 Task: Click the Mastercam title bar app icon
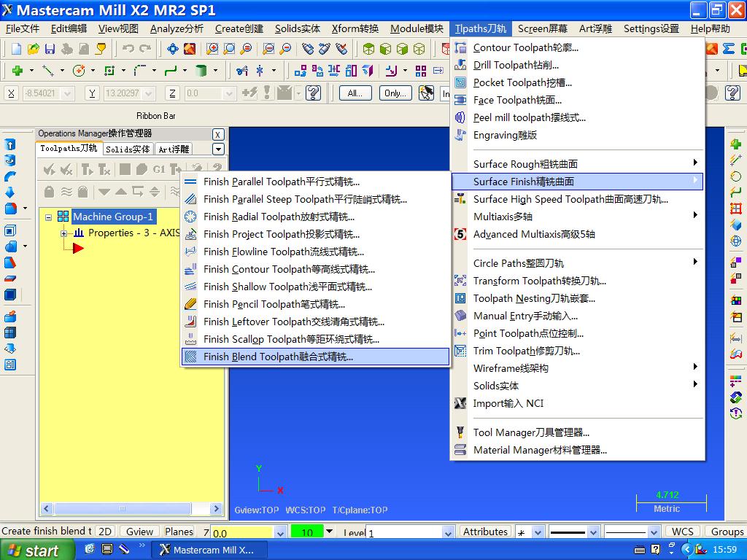(x=7, y=9)
